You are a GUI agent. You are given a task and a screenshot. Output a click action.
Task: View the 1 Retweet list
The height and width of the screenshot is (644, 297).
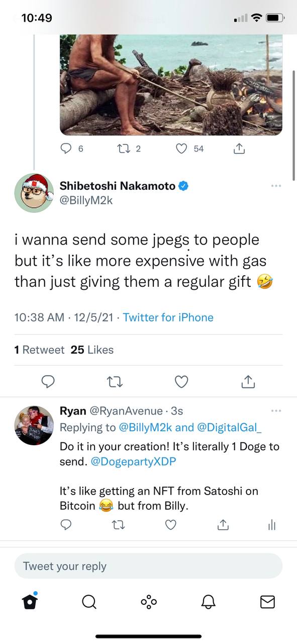40,350
